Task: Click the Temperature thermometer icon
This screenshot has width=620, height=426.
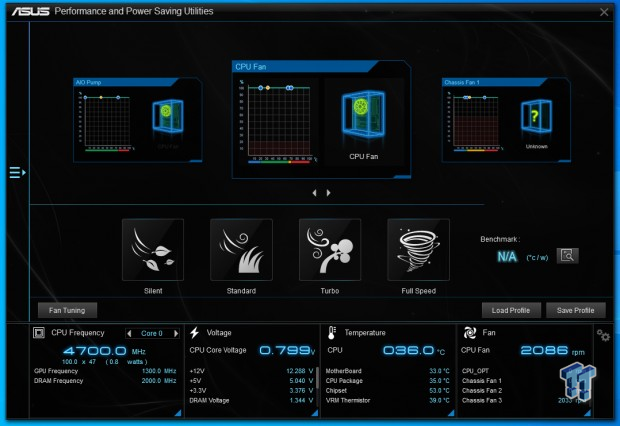Action: (332, 333)
